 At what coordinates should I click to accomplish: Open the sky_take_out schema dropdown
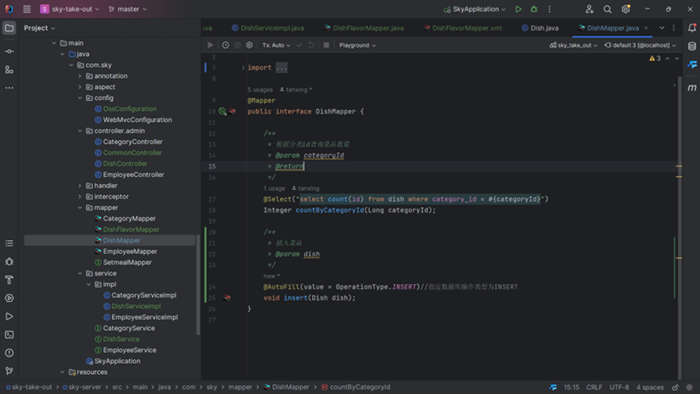573,45
